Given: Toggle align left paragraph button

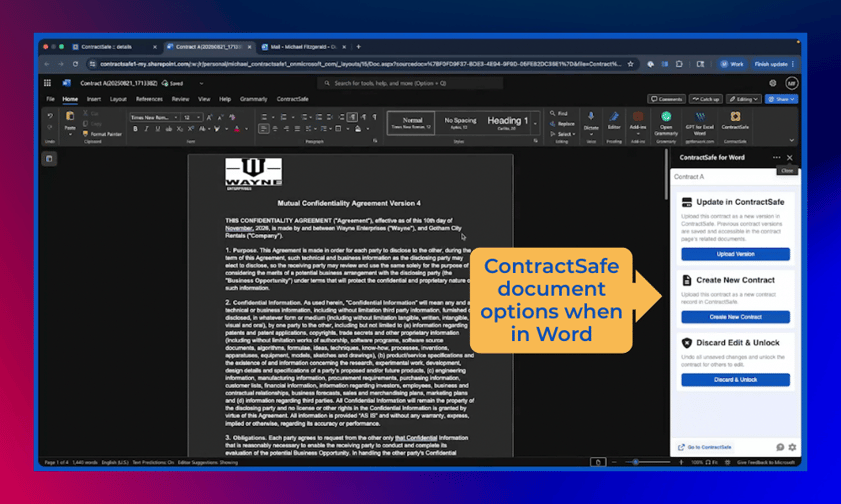Looking at the screenshot, I should coord(263,129).
